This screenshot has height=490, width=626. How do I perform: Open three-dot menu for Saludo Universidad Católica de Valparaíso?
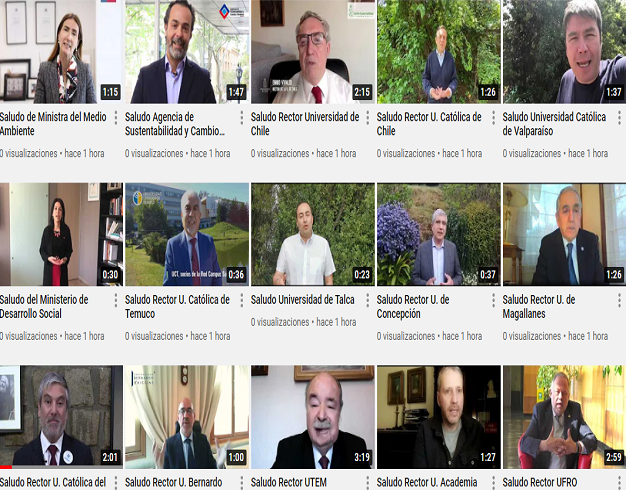tap(619, 118)
